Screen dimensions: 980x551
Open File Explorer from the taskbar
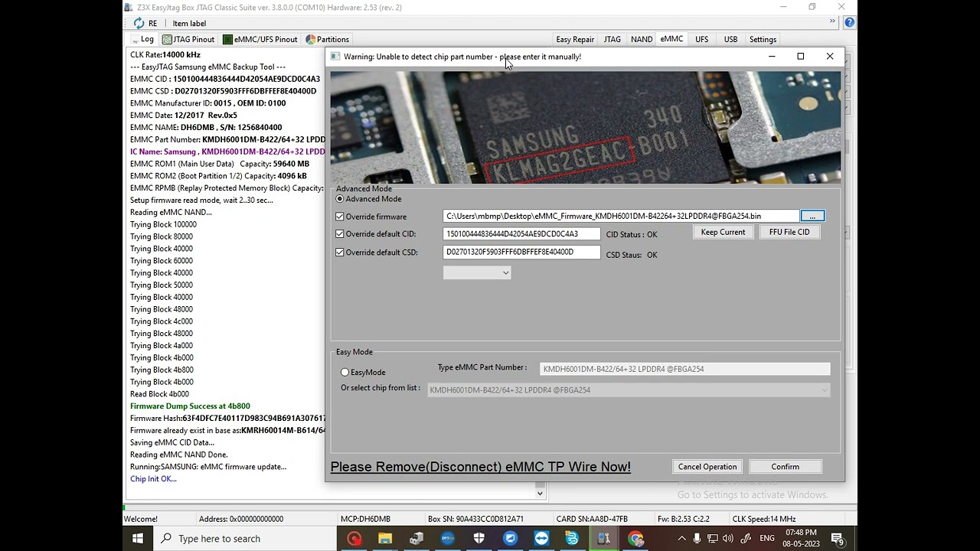point(385,539)
